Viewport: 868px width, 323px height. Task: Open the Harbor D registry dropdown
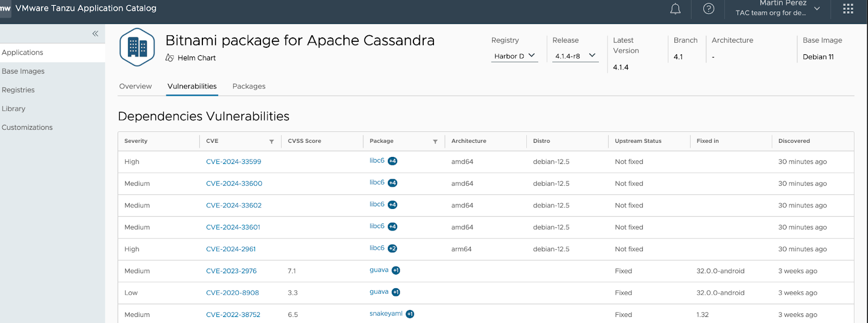click(514, 56)
